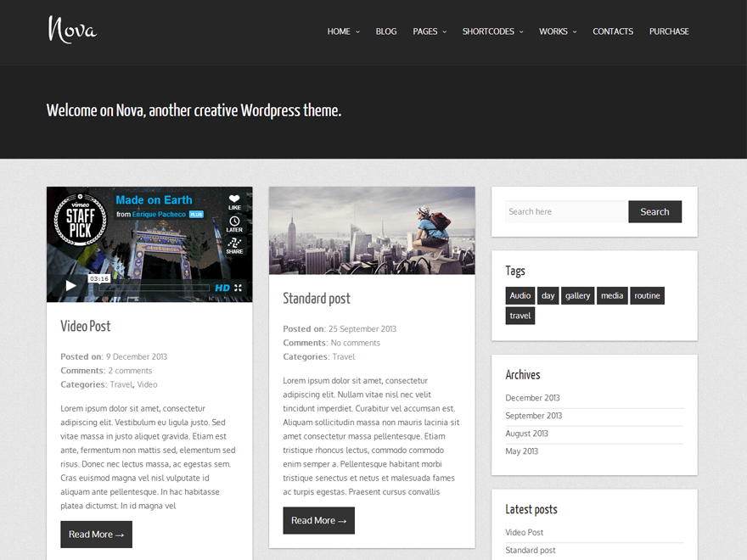Click the Share icon on video
The width and height of the screenshot is (747, 560).
[234, 245]
